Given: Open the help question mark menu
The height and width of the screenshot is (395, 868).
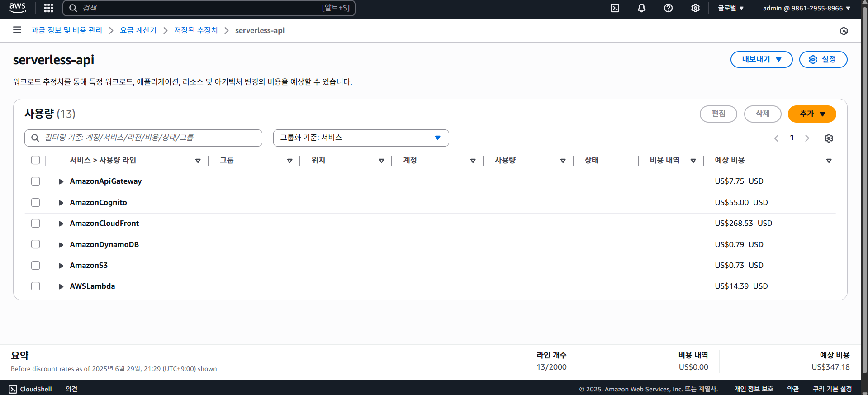Looking at the screenshot, I should 668,8.
